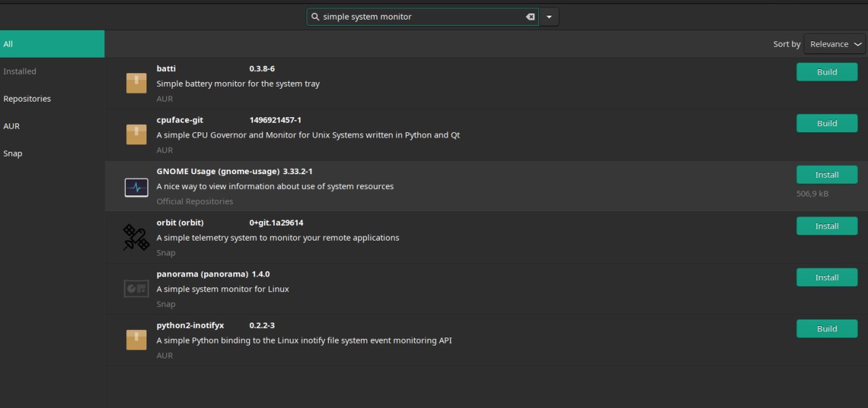Build the python2-inotifyx package
Viewport: 868px width, 408px height.
tap(827, 329)
